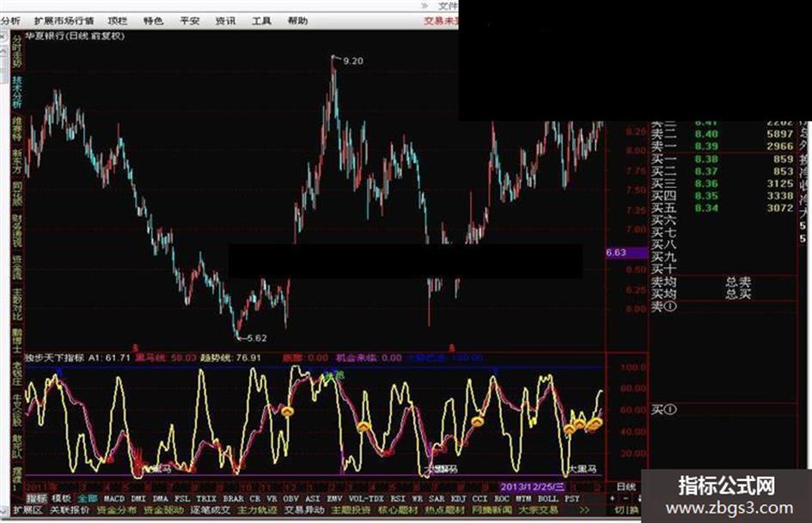Select the 技术分析 sidebar tab
The width and height of the screenshot is (812, 523).
click(x=17, y=93)
